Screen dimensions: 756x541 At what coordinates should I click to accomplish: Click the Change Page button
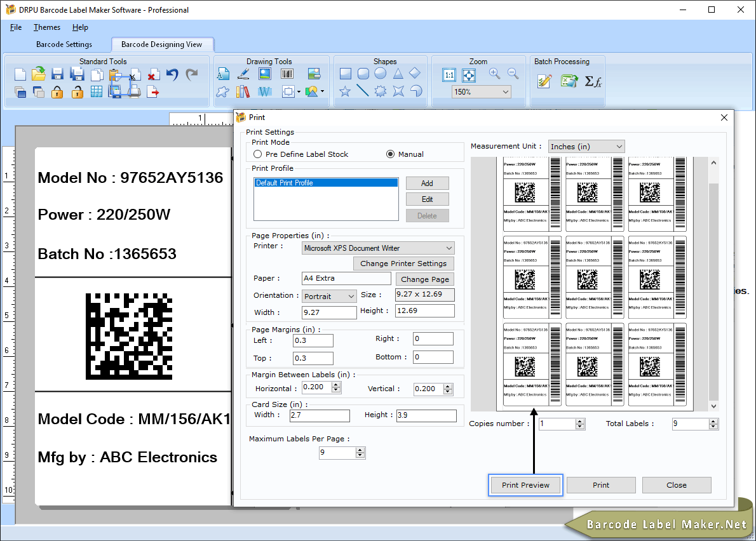click(x=425, y=279)
